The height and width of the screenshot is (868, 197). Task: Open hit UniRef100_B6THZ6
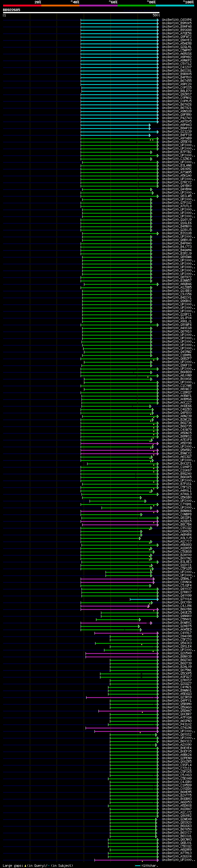click(x=177, y=104)
